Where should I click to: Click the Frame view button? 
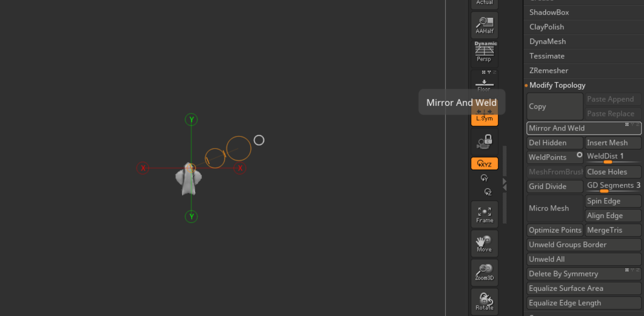click(484, 215)
